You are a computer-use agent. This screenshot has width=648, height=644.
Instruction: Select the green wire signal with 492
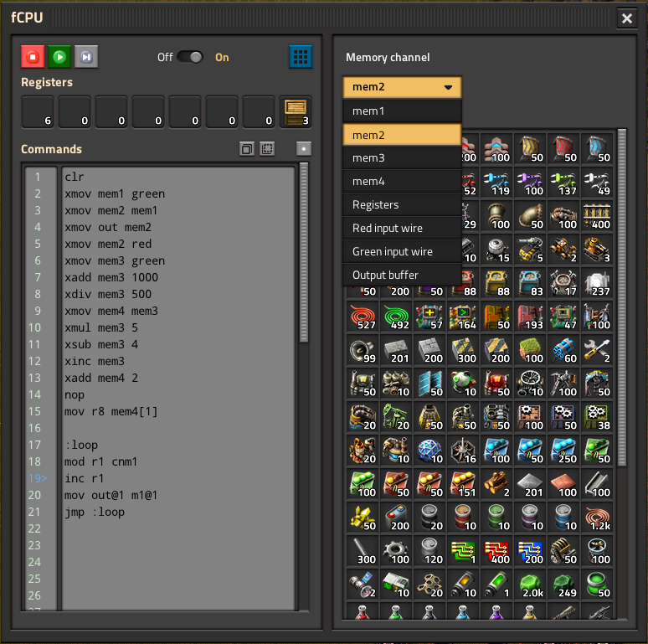[397, 317]
